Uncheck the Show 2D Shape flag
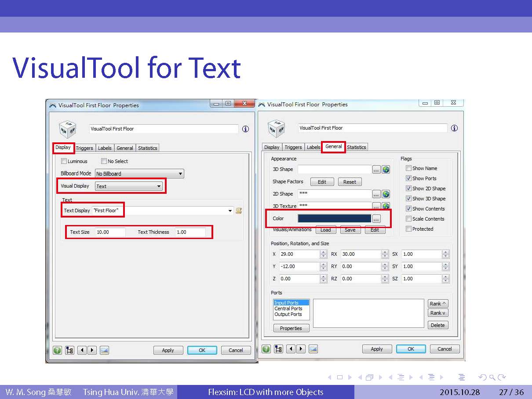The height and width of the screenshot is (399, 532). click(x=408, y=189)
